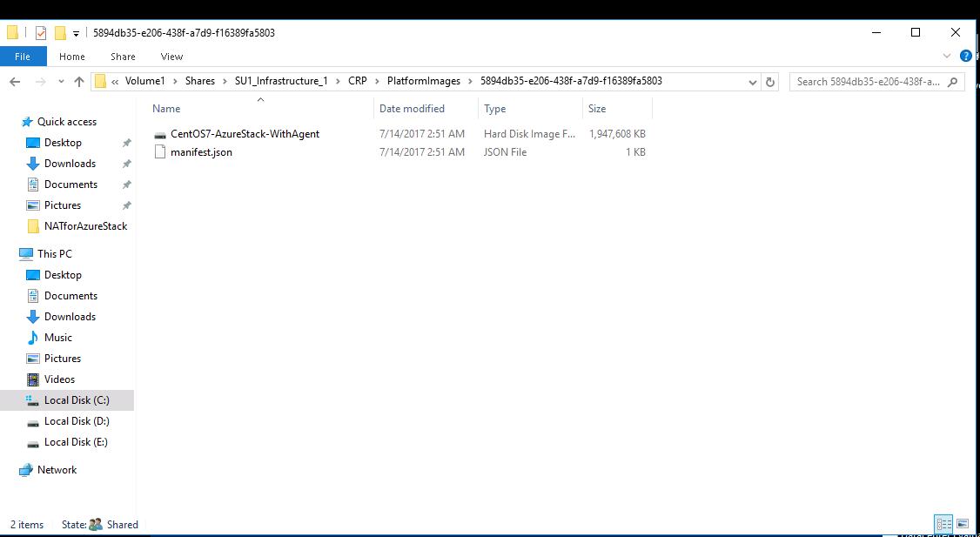Go back with the left arrow
Viewport: 980px width, 537px height.
tap(15, 82)
